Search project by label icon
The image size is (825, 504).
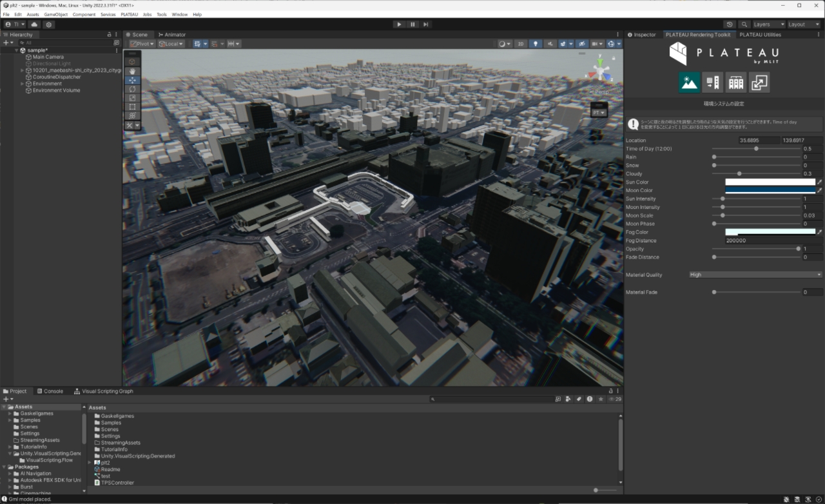[x=579, y=399]
